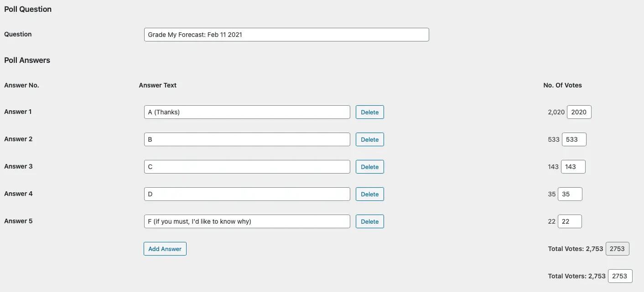Focus the Answer 5 votes field showing 22
Image resolution: width=644 pixels, height=292 pixels.
[570, 221]
